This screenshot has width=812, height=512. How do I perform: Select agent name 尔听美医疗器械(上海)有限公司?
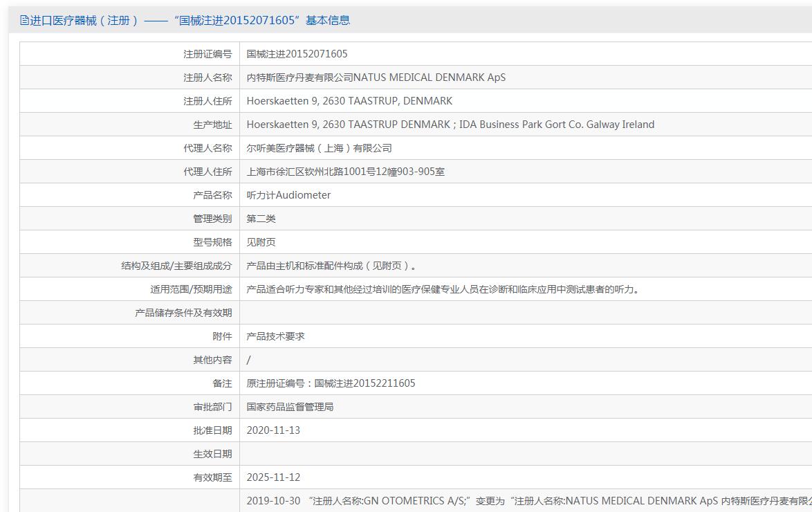tap(320, 148)
